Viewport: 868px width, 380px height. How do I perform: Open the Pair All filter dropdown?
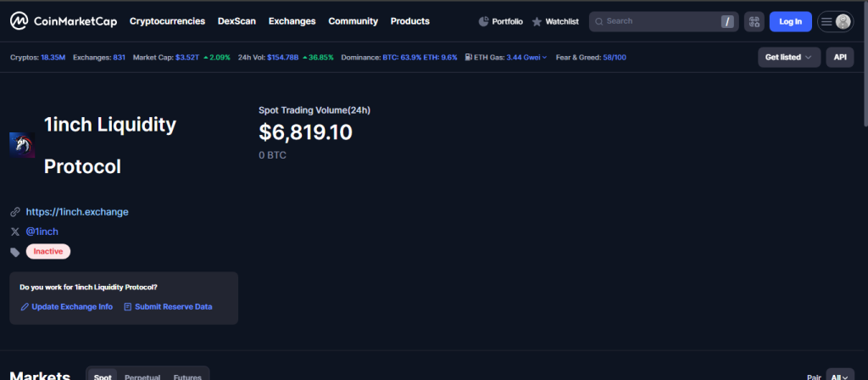pos(839,377)
